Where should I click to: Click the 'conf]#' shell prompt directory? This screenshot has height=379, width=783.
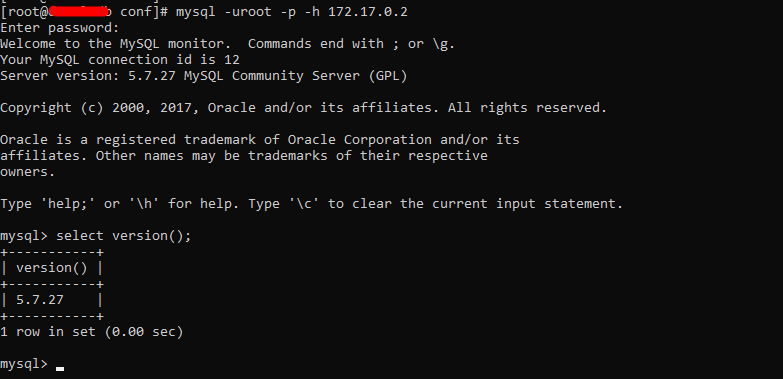(x=144, y=11)
